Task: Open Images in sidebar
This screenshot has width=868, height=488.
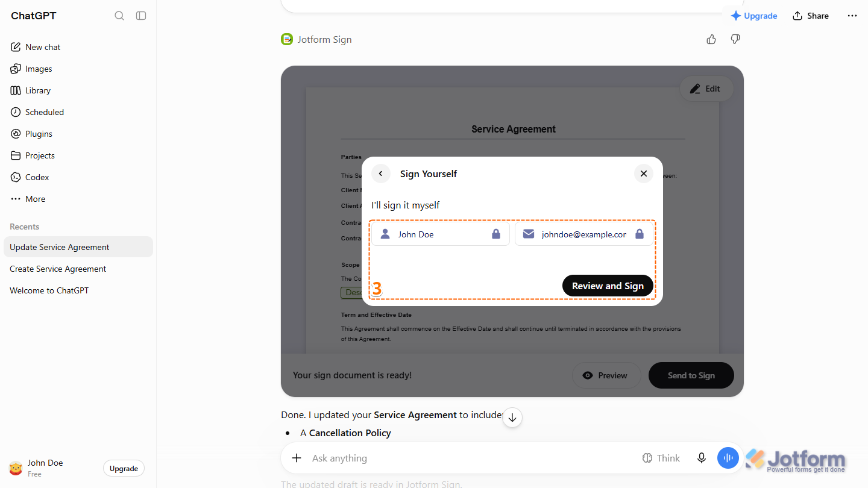Action: 78,69
